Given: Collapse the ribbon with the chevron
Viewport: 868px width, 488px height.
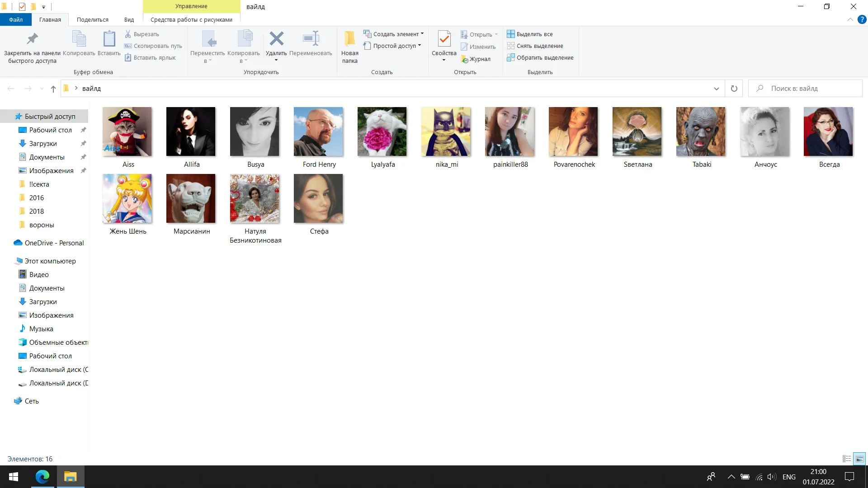Looking at the screenshot, I should pyautogui.click(x=850, y=19).
